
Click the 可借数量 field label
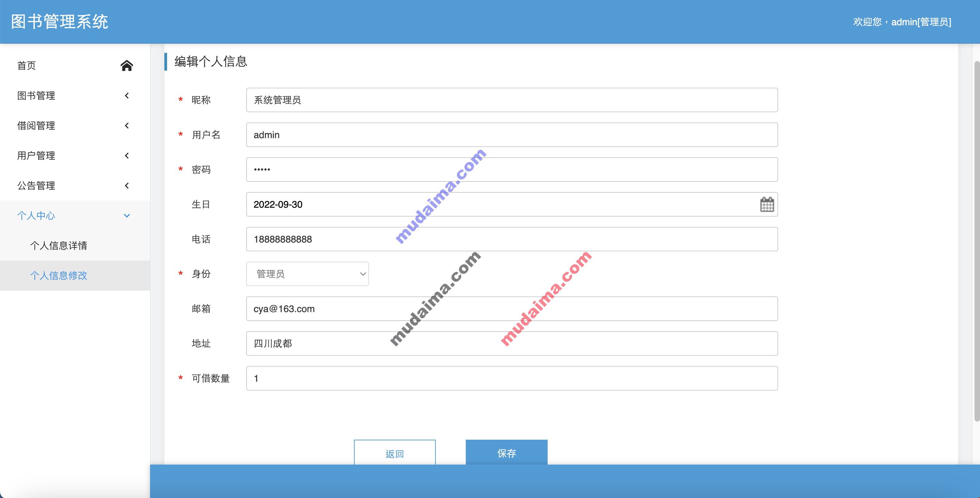(x=210, y=379)
